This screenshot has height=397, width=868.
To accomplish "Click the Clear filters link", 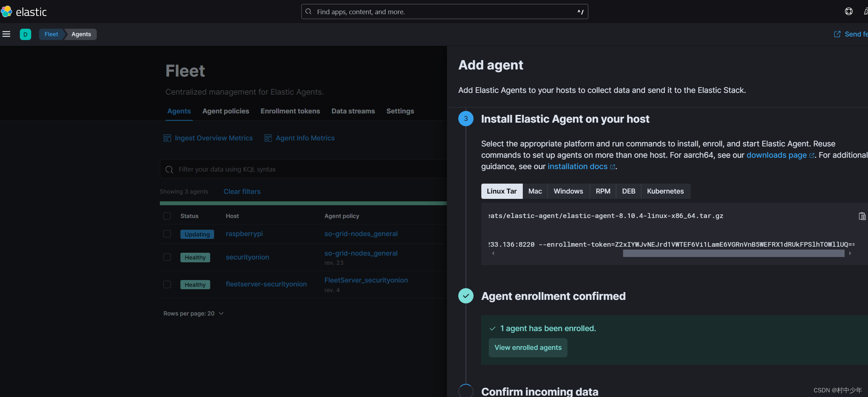I will (x=242, y=191).
